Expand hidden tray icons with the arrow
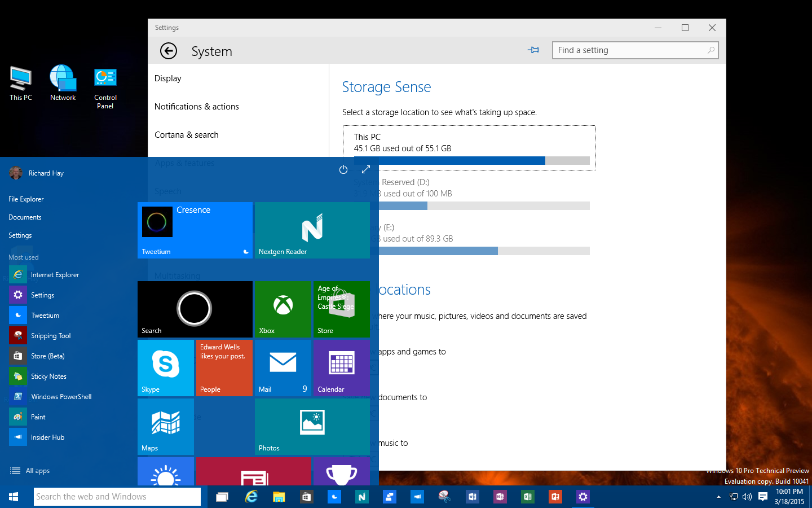 [x=718, y=497]
